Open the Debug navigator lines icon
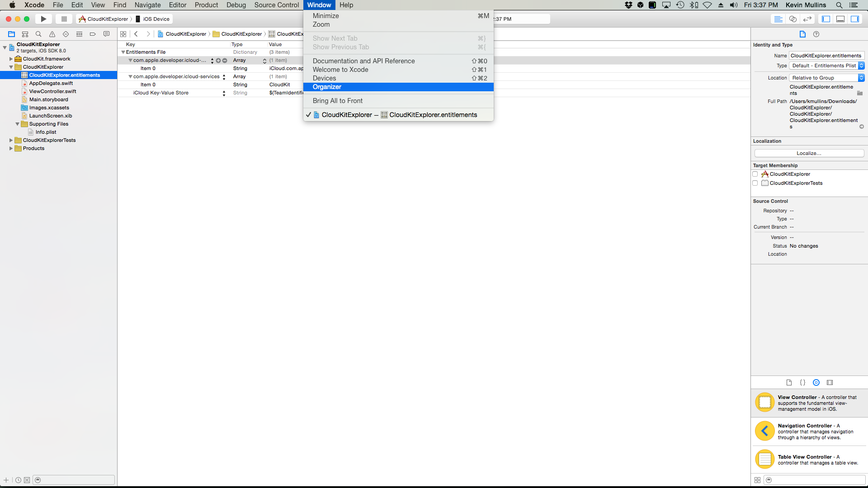The width and height of the screenshot is (868, 488). pyautogui.click(x=79, y=34)
